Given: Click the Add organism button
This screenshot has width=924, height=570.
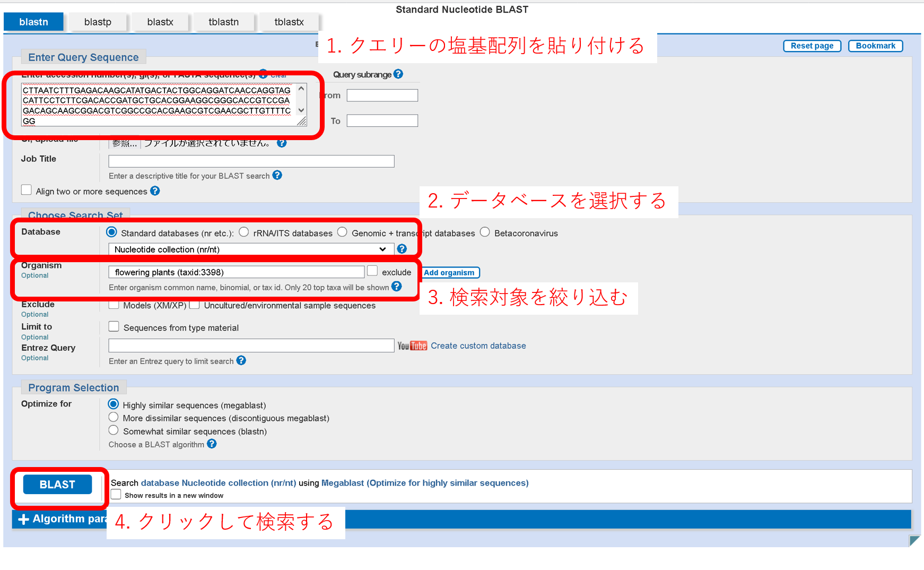Looking at the screenshot, I should pos(450,273).
